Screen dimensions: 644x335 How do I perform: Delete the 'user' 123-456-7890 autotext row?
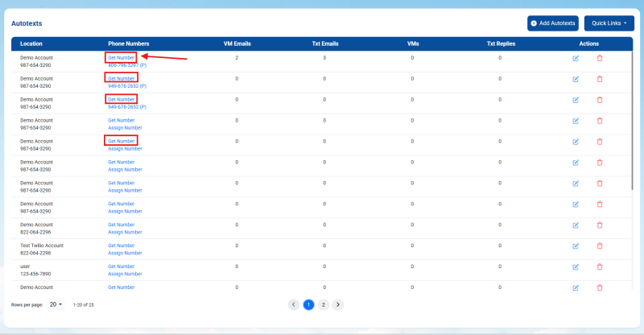coord(599,267)
